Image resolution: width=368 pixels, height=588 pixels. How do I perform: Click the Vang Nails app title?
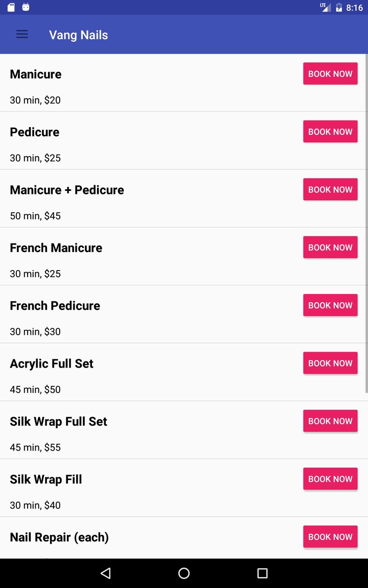click(x=78, y=35)
